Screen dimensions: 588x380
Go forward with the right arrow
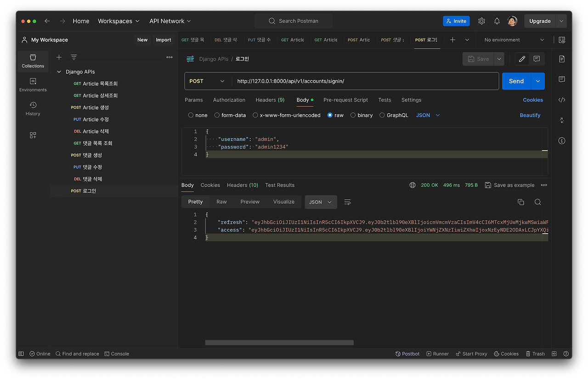click(x=62, y=21)
